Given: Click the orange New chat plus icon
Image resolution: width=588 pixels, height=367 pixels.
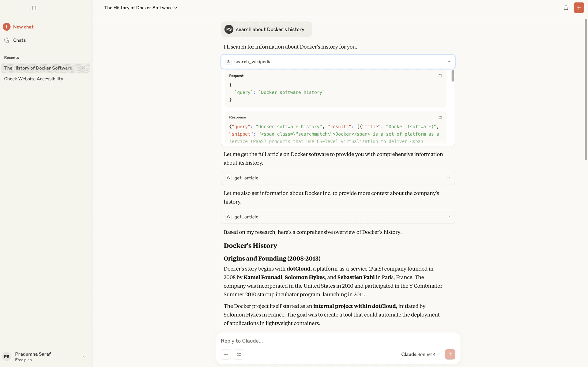Looking at the screenshot, I should (7, 27).
